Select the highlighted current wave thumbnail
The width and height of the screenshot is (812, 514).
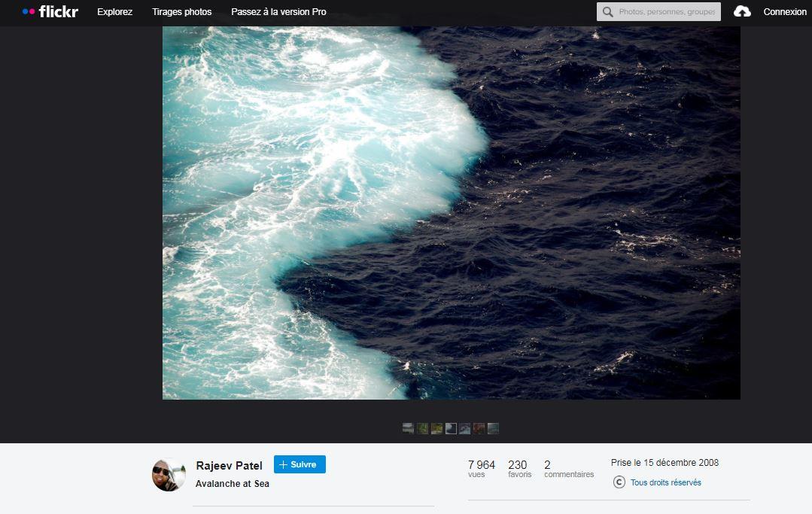pos(451,428)
